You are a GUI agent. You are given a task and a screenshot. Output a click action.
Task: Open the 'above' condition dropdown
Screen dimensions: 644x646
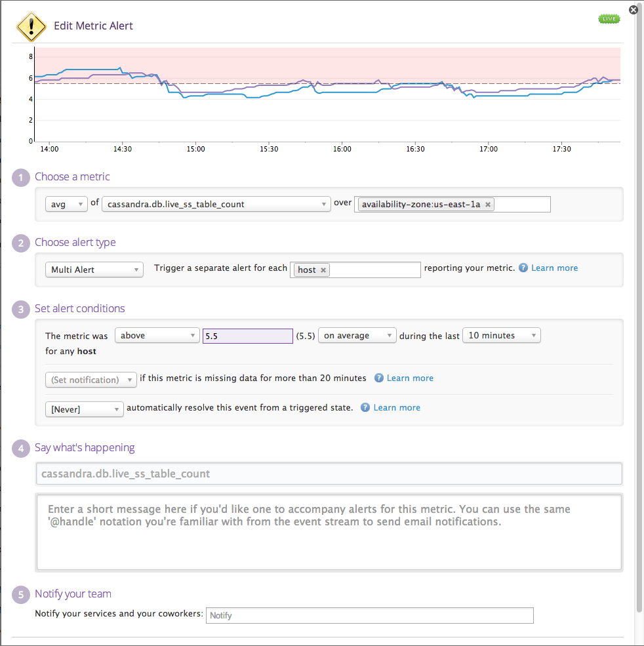click(x=157, y=335)
